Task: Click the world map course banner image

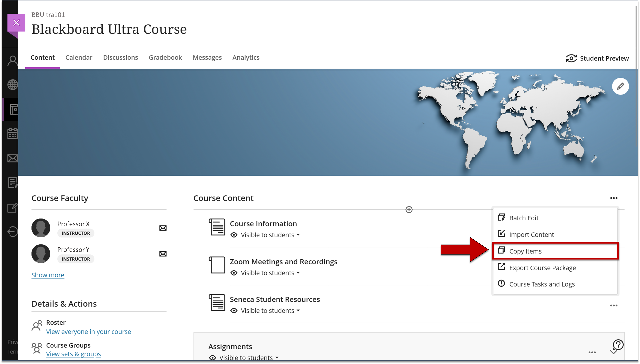Action: click(x=328, y=122)
